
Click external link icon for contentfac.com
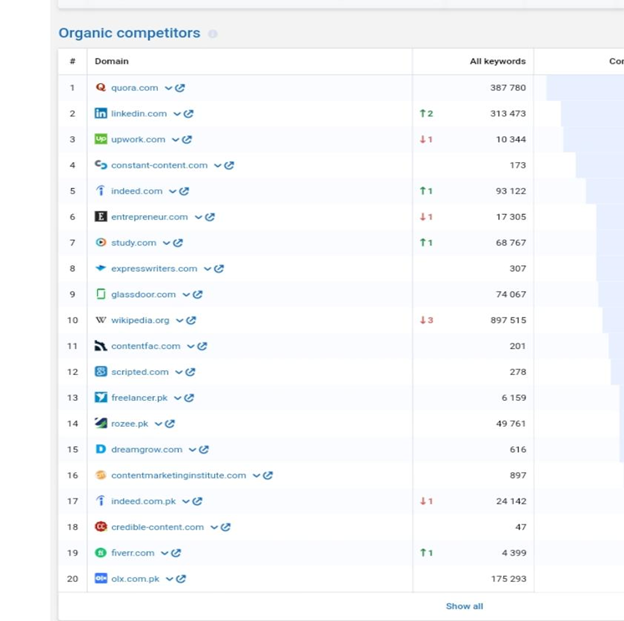pyautogui.click(x=203, y=346)
